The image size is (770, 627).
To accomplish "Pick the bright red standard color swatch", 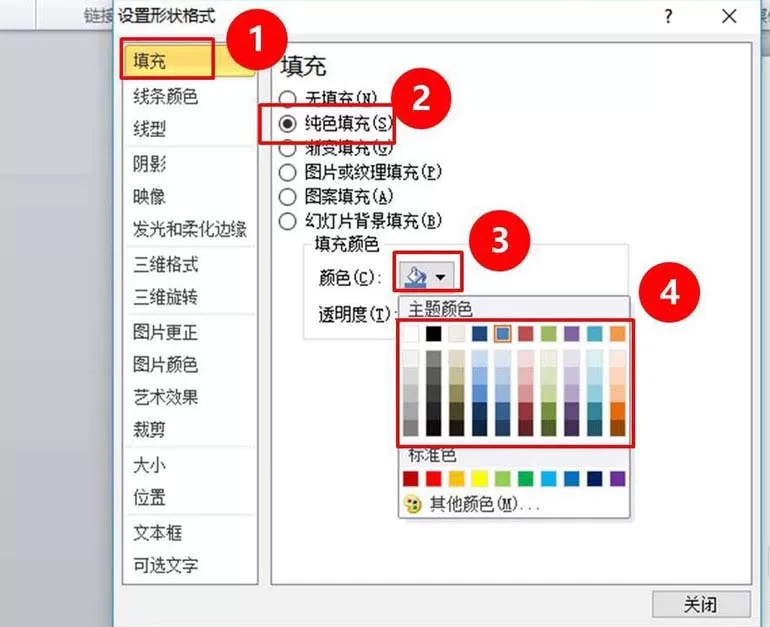I will pos(434,478).
